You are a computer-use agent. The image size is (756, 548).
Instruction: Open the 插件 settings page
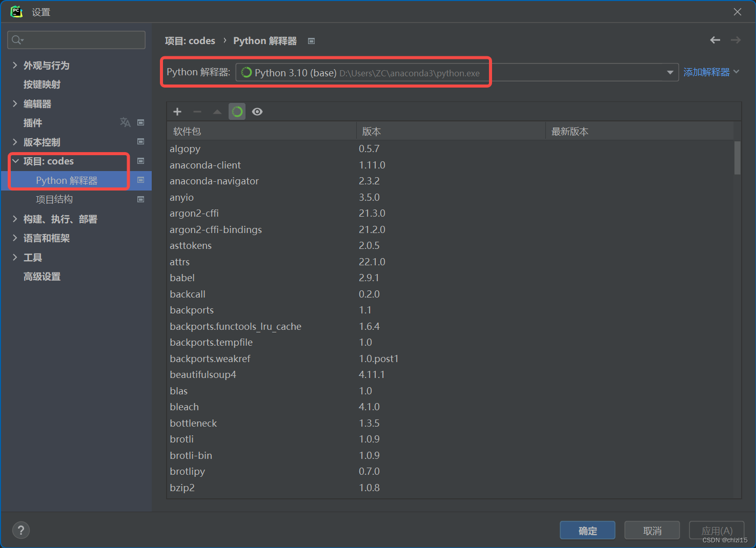33,123
